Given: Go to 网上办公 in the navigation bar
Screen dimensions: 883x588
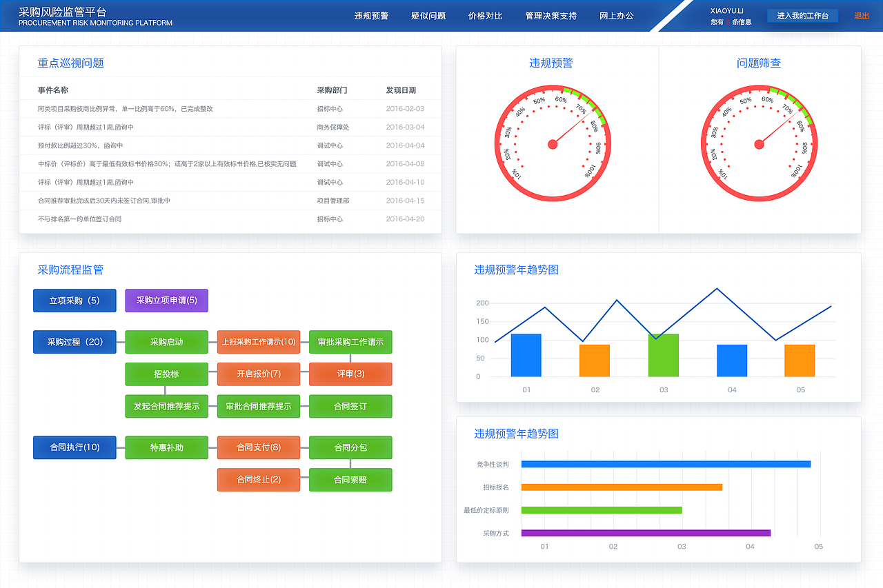Looking at the screenshot, I should (616, 15).
